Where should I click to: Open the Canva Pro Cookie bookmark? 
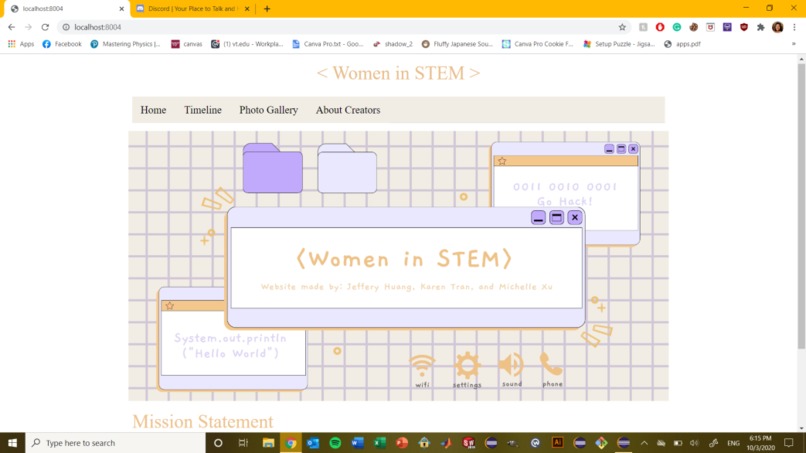pyautogui.click(x=538, y=44)
